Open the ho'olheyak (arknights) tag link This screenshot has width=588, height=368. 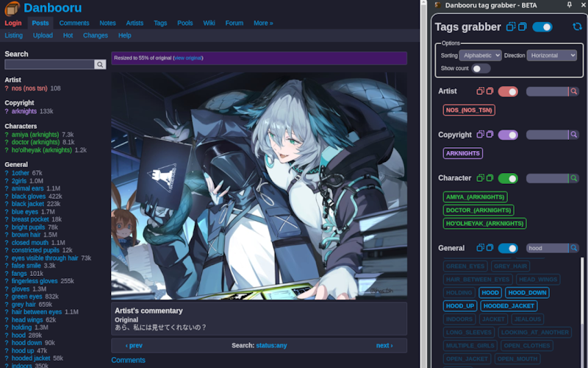click(x=41, y=150)
